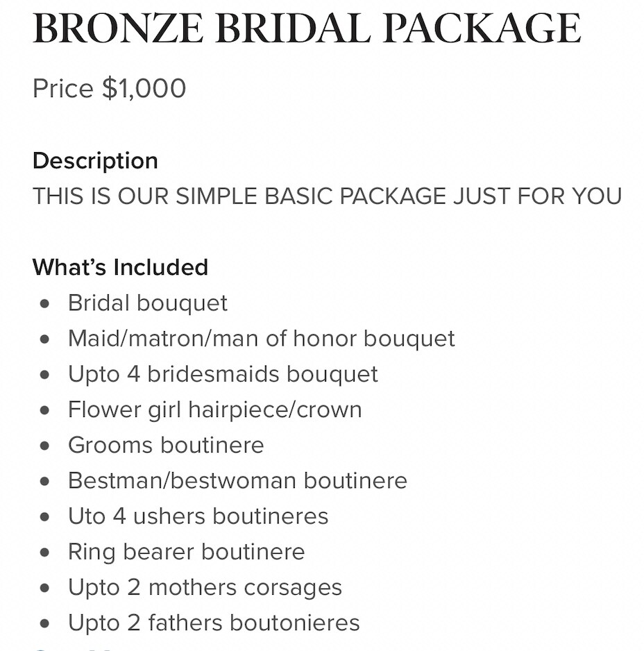
Task: Click Uto 4 ushers boutineres item
Action: [198, 516]
